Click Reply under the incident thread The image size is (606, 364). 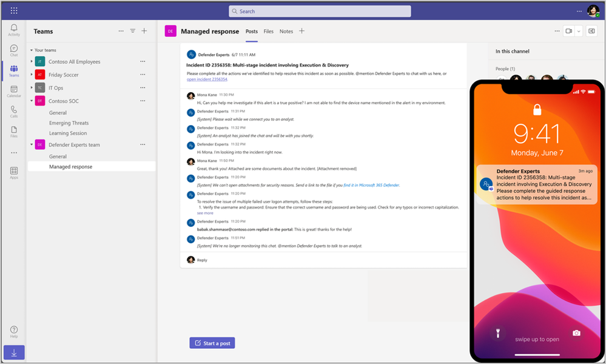click(x=202, y=260)
